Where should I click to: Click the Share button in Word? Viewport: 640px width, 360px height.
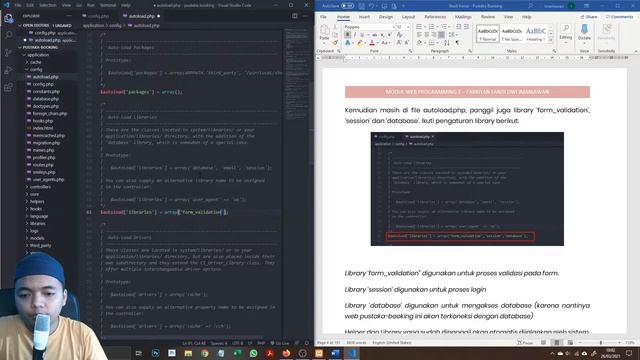tap(589, 17)
